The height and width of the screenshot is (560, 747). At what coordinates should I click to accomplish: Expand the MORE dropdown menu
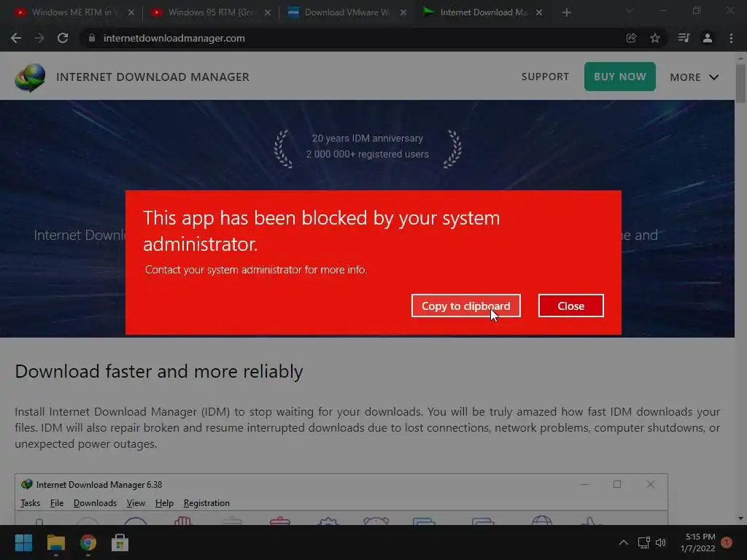tap(694, 77)
